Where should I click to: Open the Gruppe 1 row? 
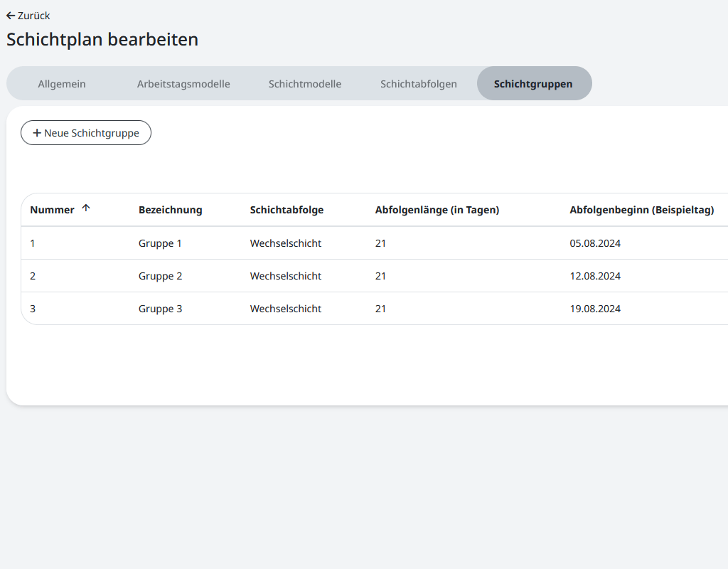pyautogui.click(x=160, y=243)
